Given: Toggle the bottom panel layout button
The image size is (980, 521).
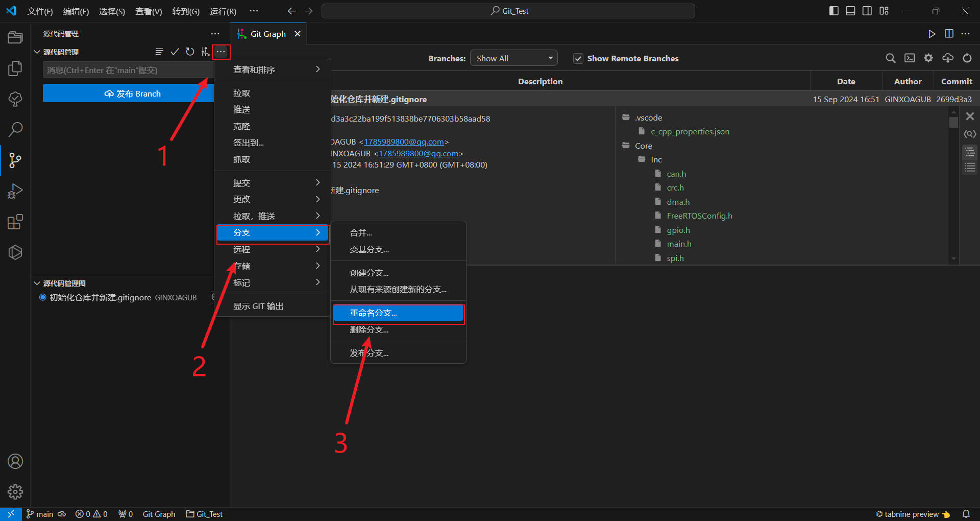Looking at the screenshot, I should click(x=850, y=11).
